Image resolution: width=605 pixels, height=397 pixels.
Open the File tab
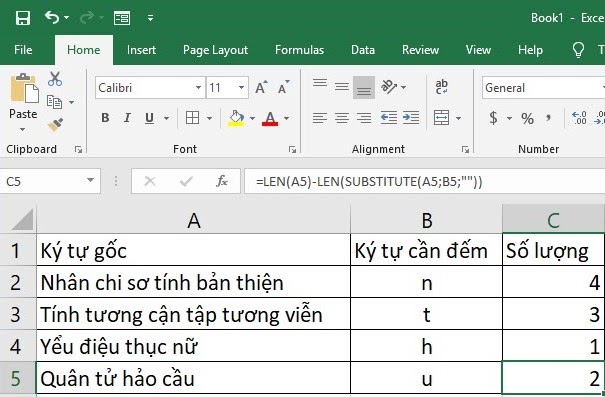point(23,50)
